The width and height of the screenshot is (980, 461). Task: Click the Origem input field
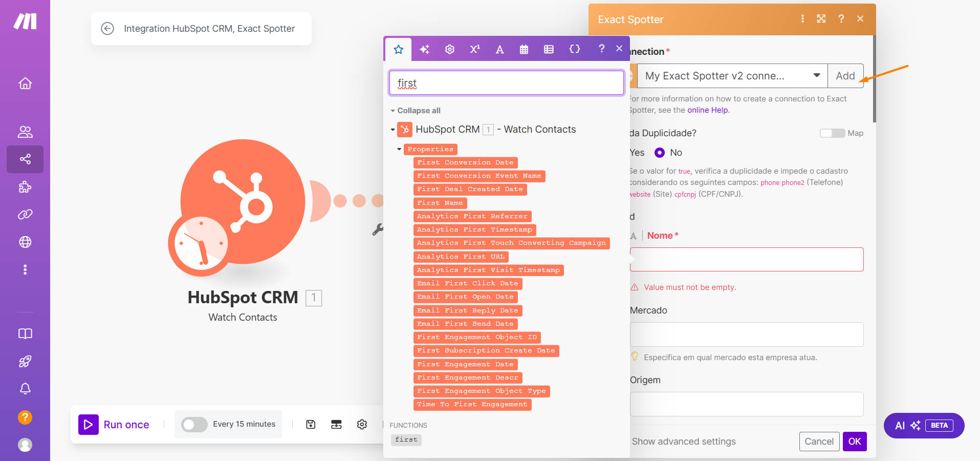coord(747,404)
